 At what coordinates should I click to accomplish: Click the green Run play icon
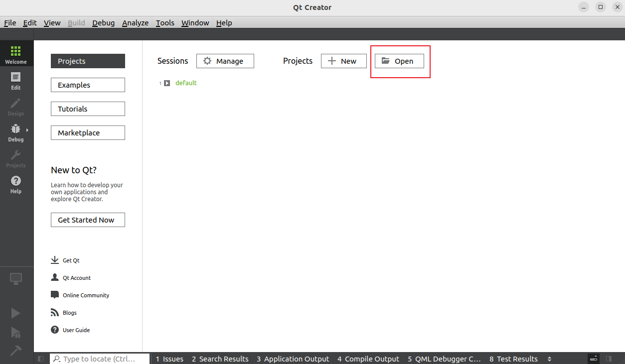(15, 313)
